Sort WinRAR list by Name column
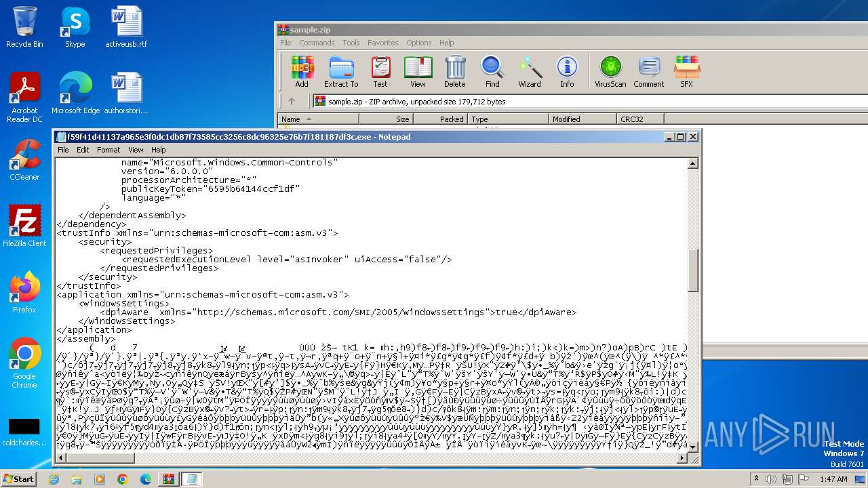Viewport: 868px width, 488px height. 318,119
